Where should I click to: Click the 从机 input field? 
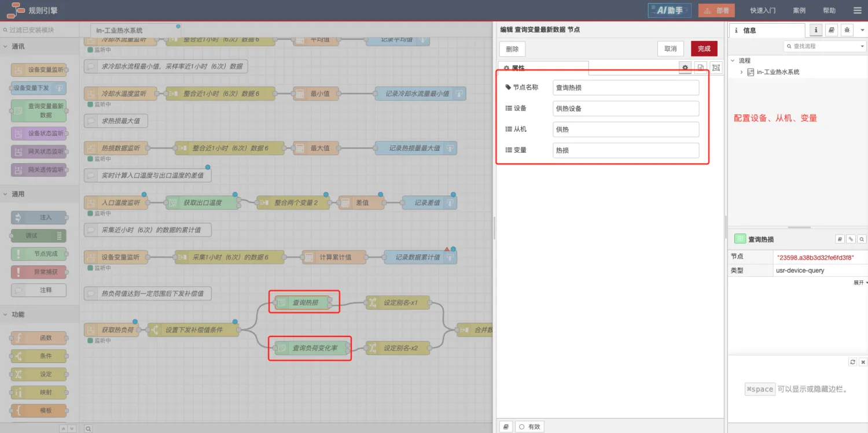[x=626, y=129]
